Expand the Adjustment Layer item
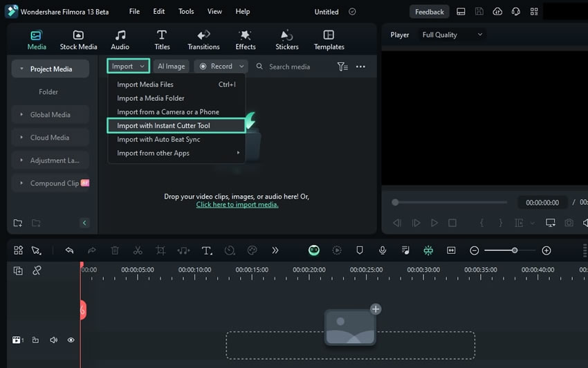Viewport: 588px width, 368px height. point(21,160)
